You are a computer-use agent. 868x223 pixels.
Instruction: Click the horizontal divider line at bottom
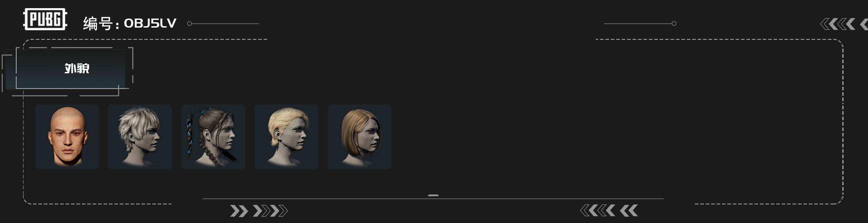433,199
